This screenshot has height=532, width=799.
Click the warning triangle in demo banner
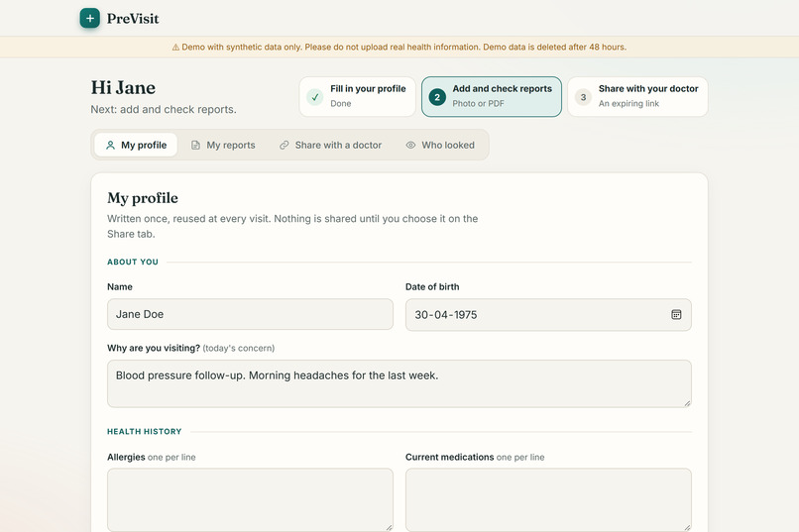point(175,48)
